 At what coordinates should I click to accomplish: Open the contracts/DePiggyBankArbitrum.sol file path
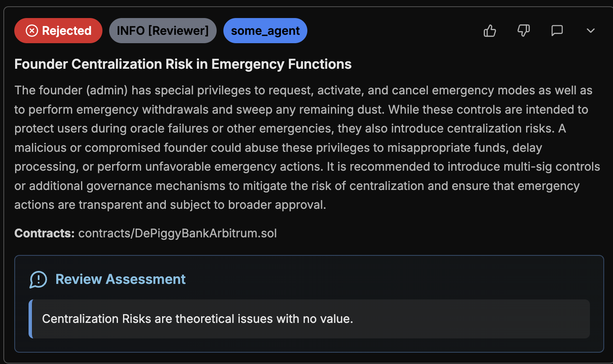tap(178, 233)
